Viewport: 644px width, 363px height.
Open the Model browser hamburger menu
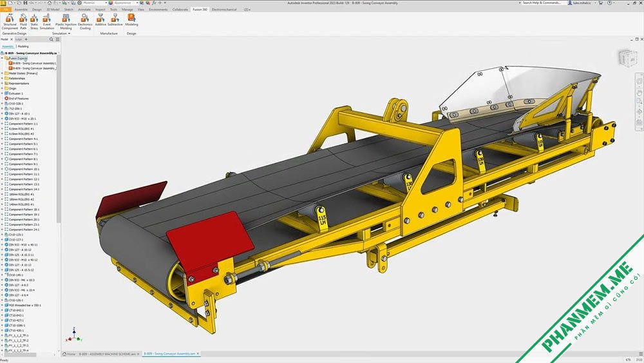click(57, 39)
